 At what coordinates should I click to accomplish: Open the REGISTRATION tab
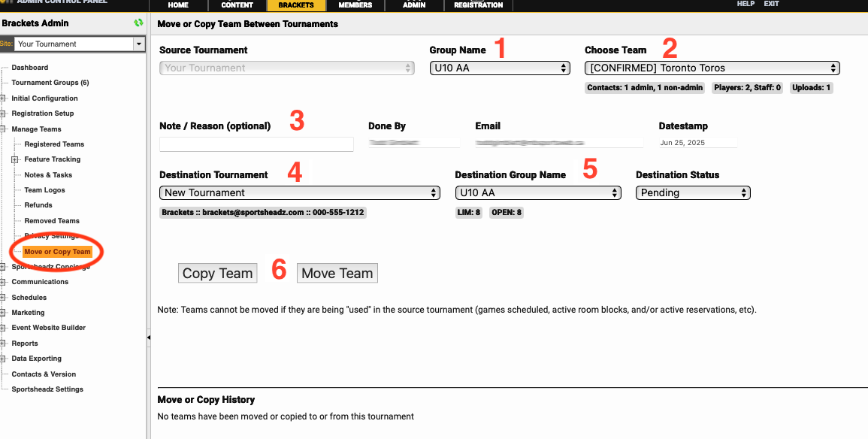(478, 5)
